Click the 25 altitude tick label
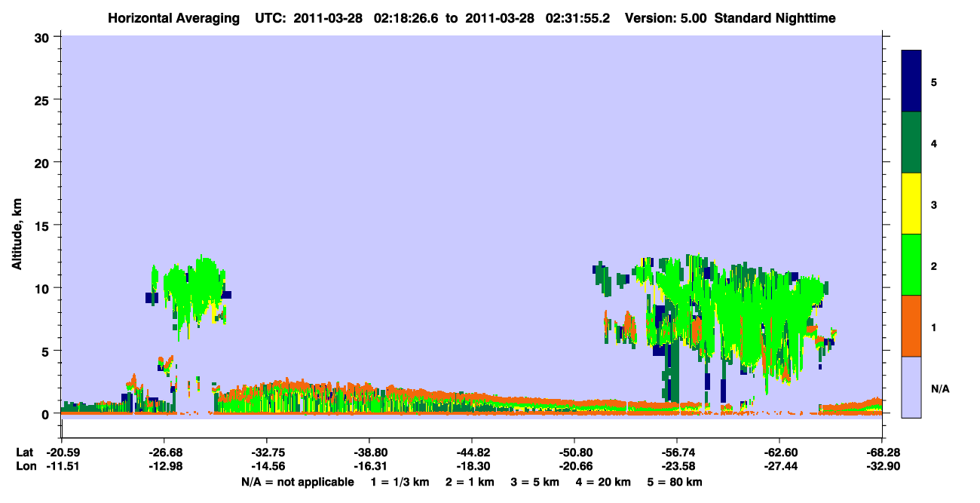This screenshot has height=503, width=980. pos(43,100)
